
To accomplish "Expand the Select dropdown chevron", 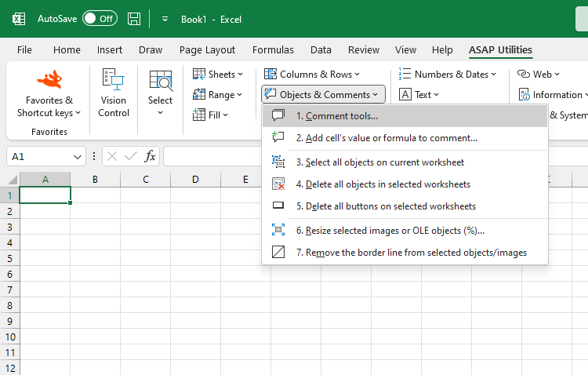I will 160,113.
